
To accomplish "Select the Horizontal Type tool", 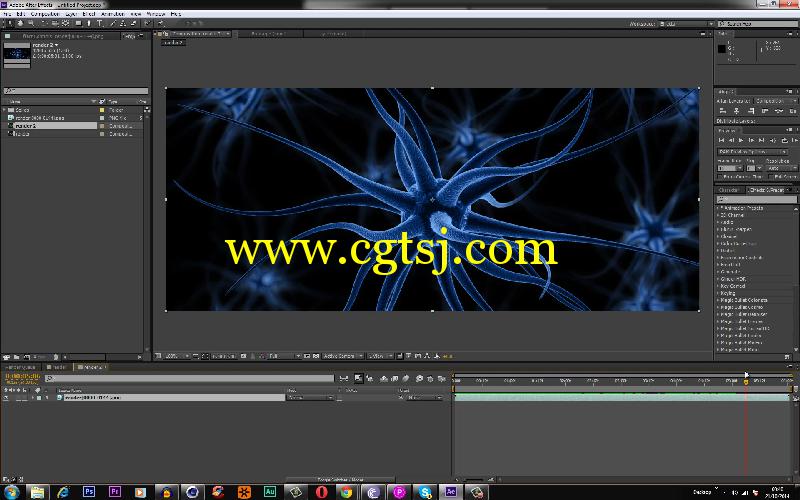I will point(99,23).
